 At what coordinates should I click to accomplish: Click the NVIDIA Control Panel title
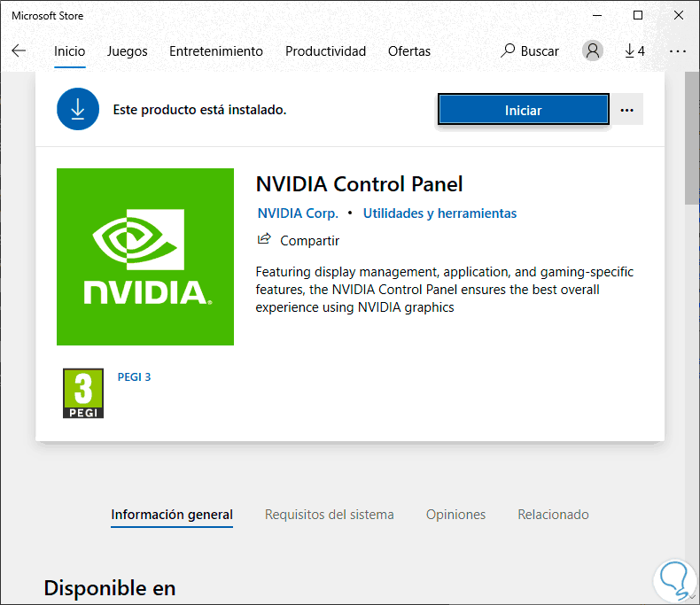(360, 184)
